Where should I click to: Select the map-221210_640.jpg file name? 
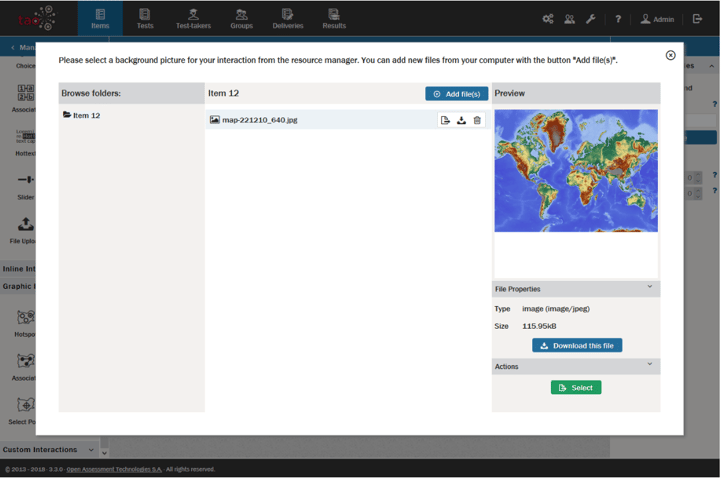tap(259, 120)
